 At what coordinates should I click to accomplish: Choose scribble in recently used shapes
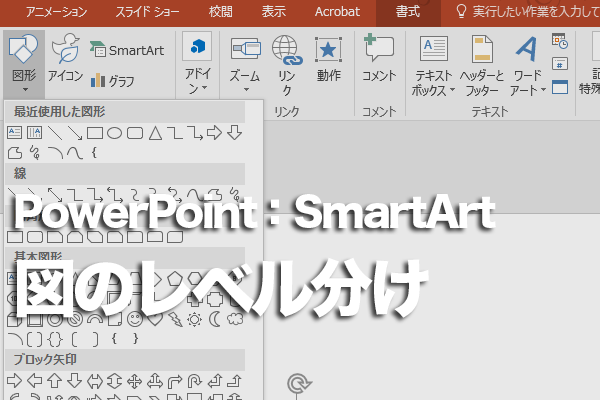pos(35,153)
